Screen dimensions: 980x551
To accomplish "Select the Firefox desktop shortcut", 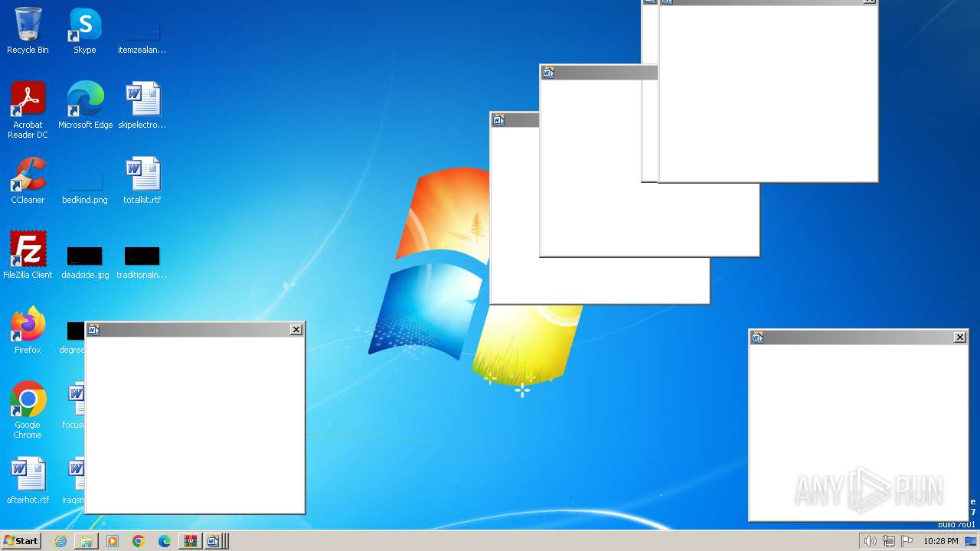I will [x=28, y=331].
